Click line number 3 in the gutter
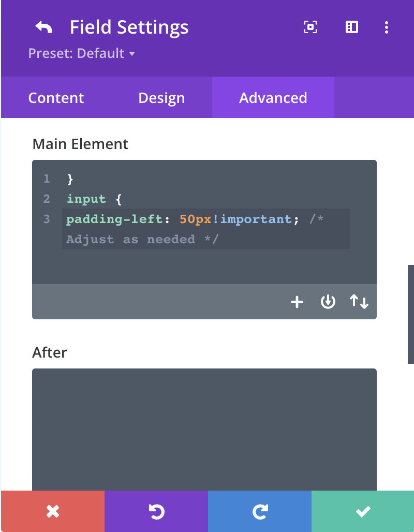Image resolution: width=414 pixels, height=532 pixels. coord(47,219)
